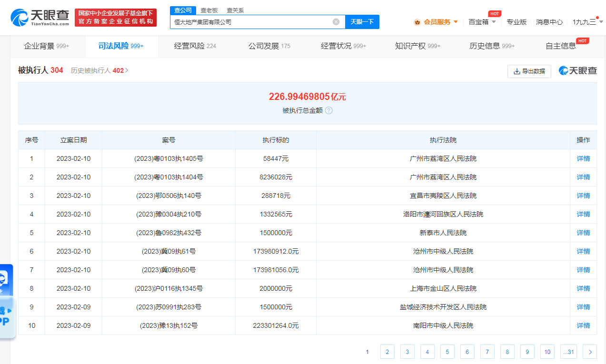The height and width of the screenshot is (364, 606).
Task: Clear the search box with the X icon
Action: coord(336,22)
